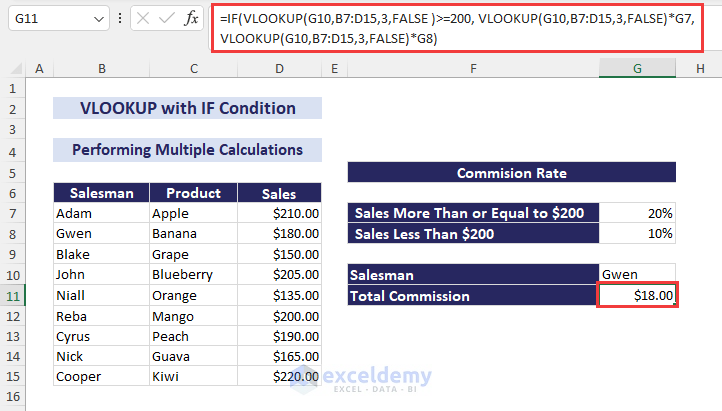
Task: Select column G header
Action: pyautogui.click(x=637, y=68)
